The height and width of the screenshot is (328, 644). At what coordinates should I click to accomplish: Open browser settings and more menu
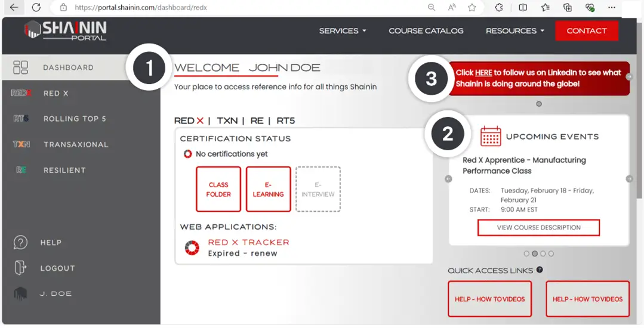click(612, 7)
